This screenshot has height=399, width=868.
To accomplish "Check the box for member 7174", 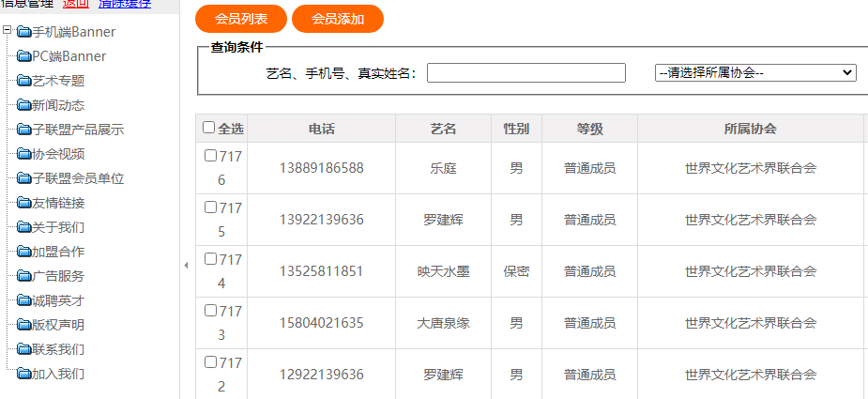I will click(x=210, y=259).
